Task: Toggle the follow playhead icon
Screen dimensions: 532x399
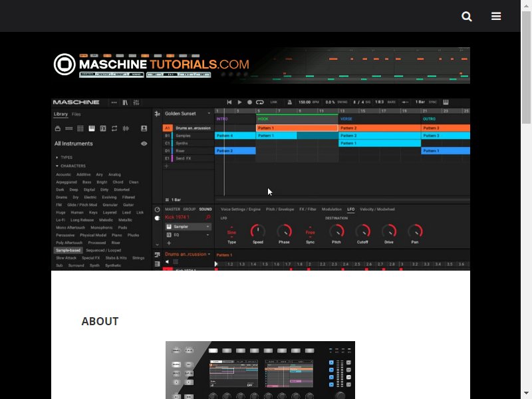Action: point(405,102)
